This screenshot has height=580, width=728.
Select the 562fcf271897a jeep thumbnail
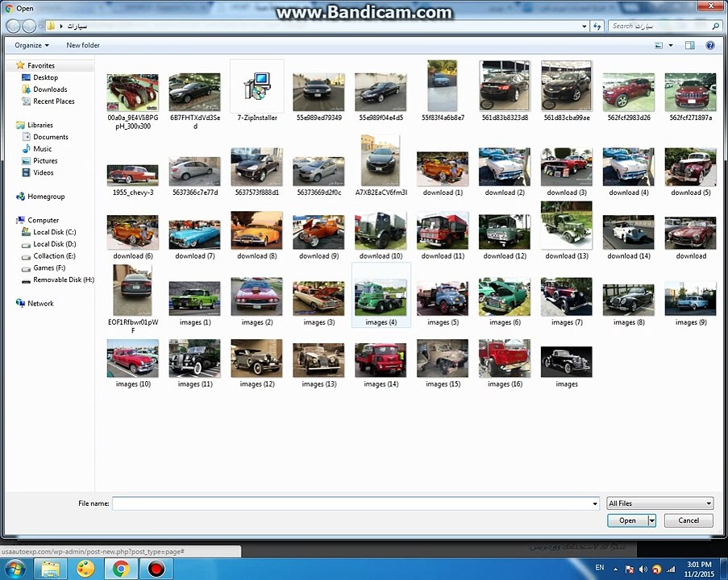point(690,92)
